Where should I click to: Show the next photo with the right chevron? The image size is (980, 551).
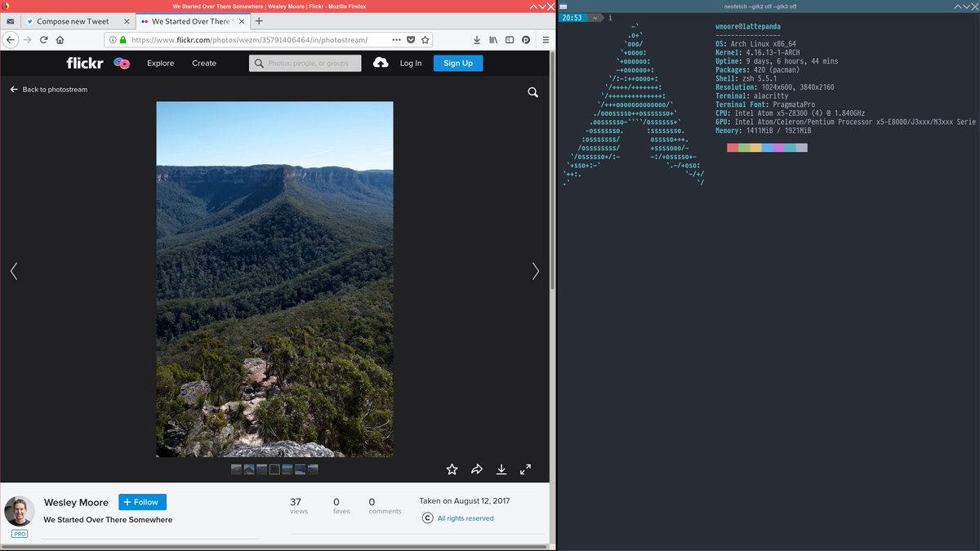(536, 271)
